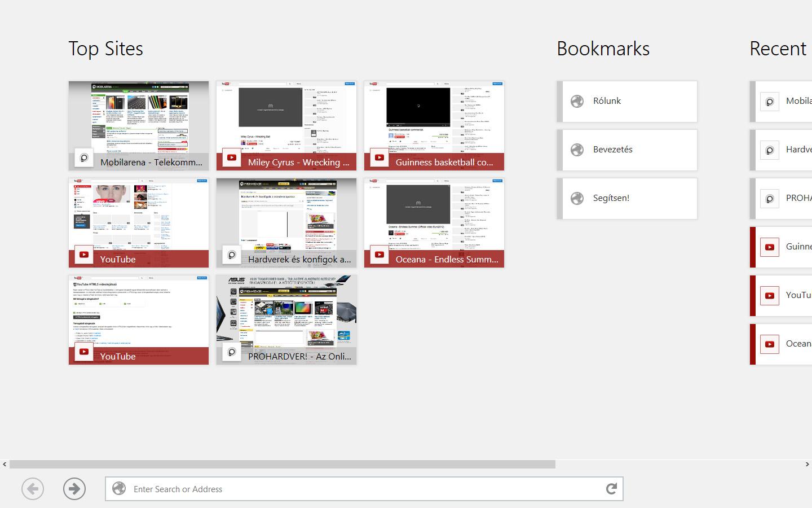Click favicon of recent Mobila... item

(x=770, y=102)
